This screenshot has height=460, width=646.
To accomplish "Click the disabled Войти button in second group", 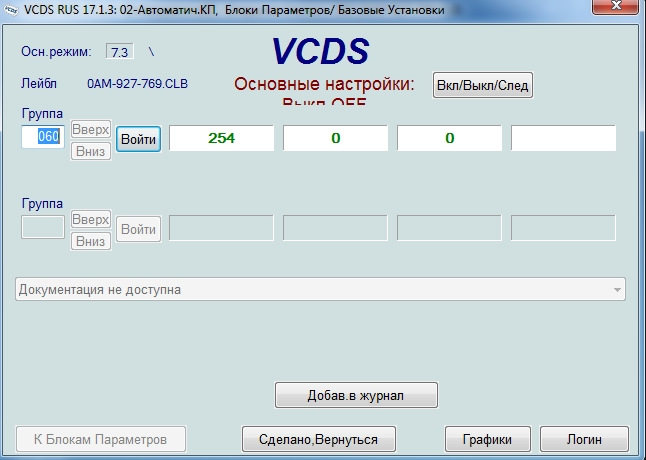I will [138, 229].
